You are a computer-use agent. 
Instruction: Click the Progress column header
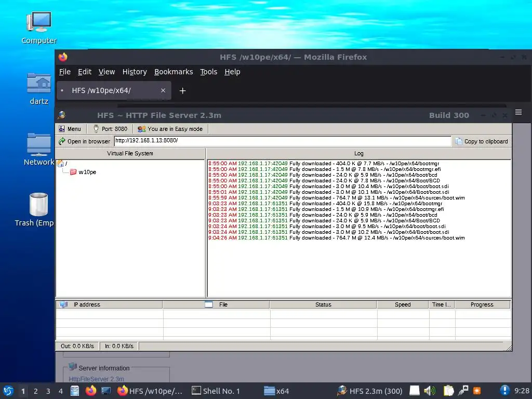pyautogui.click(x=483, y=304)
